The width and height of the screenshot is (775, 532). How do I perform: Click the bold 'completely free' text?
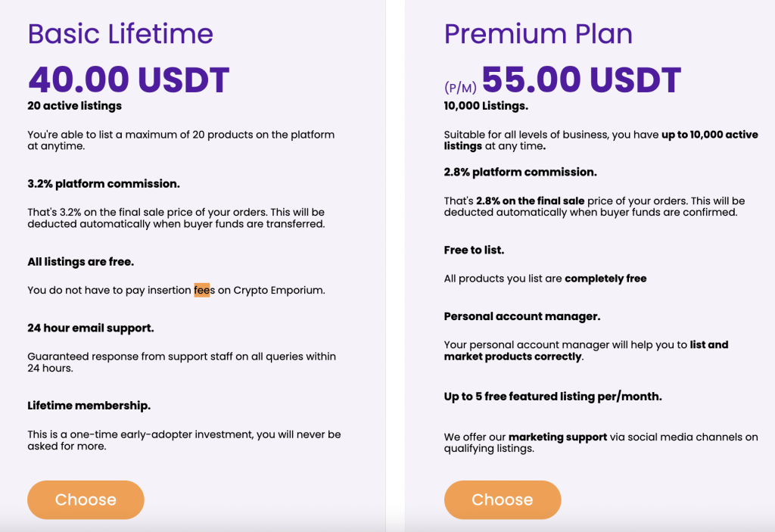point(605,278)
